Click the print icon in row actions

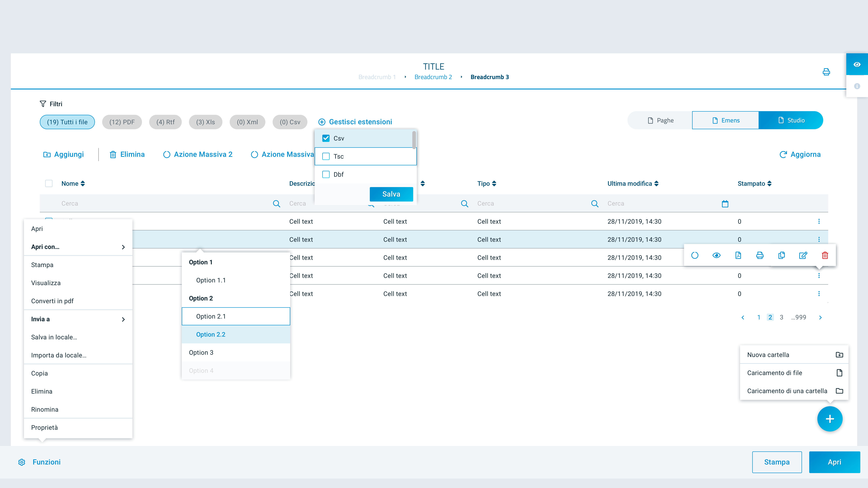click(x=760, y=255)
